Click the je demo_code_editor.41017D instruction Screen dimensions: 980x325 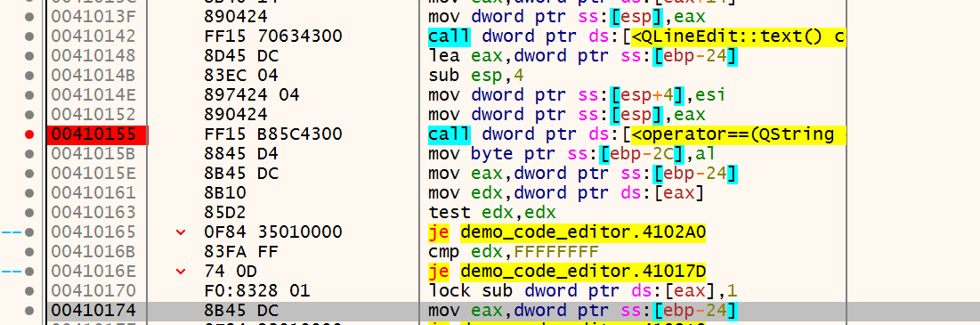pos(567,272)
